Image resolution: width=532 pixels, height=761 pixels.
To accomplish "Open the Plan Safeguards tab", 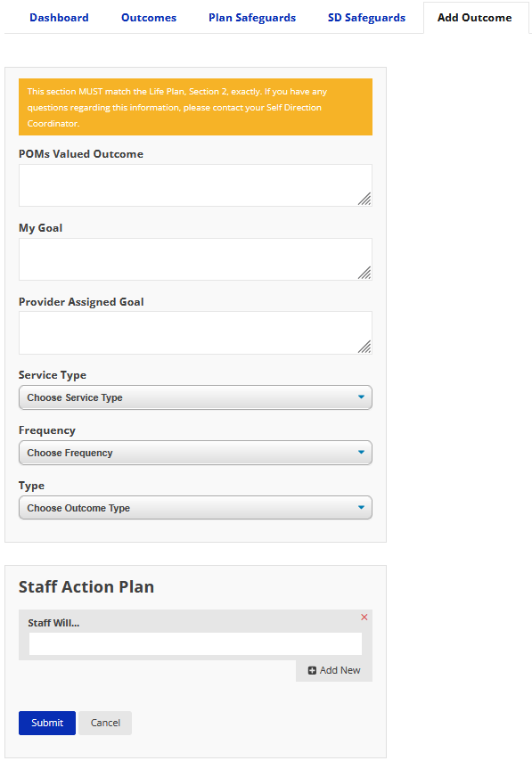I will tap(252, 18).
